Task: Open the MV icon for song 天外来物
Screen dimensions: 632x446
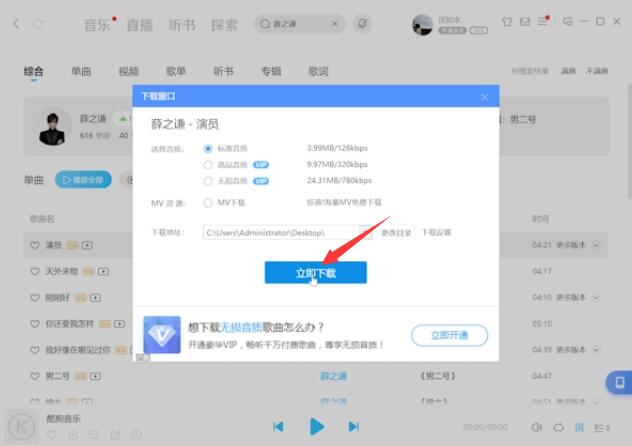Action: pyautogui.click(x=103, y=272)
